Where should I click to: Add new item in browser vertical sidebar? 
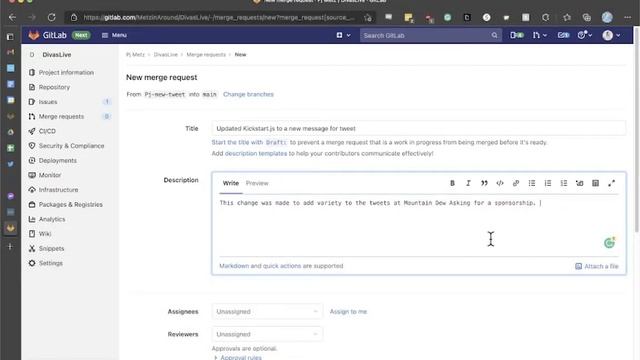point(10,247)
